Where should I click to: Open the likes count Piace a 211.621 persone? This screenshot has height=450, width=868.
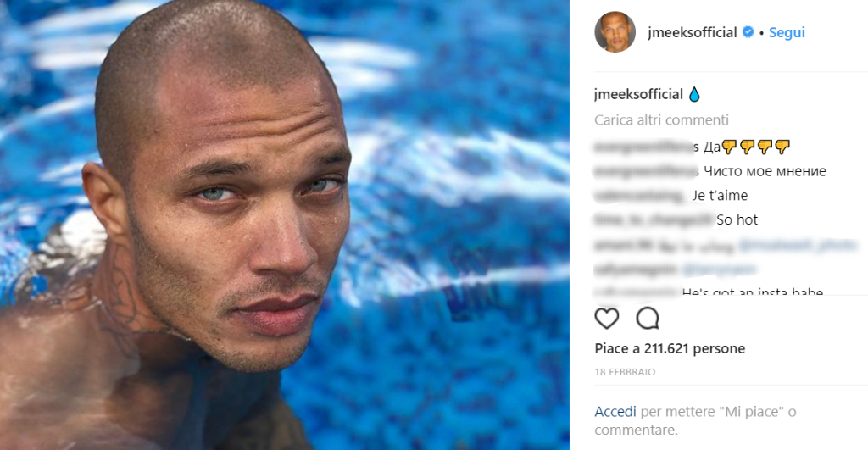[x=670, y=348]
